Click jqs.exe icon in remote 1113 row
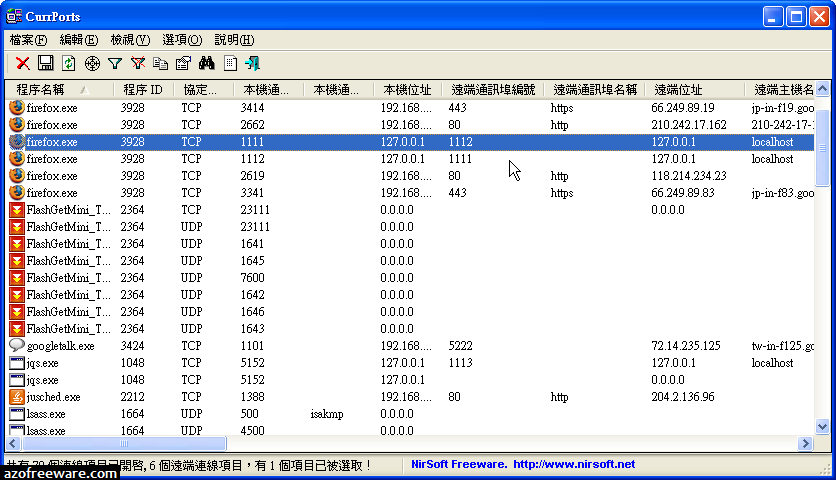 17,363
